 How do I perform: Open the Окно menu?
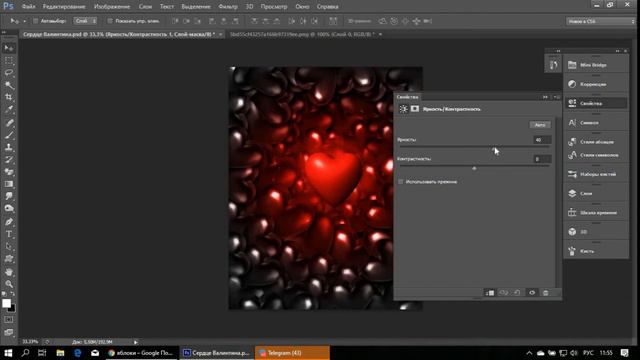(x=302, y=7)
